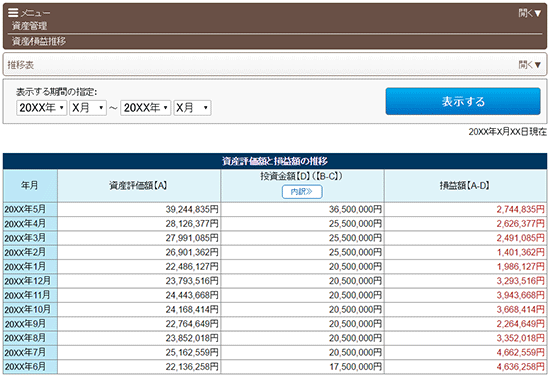Click the 資産評価額と損益額の推移 table title
The width and height of the screenshot is (550, 377).
[x=275, y=161]
